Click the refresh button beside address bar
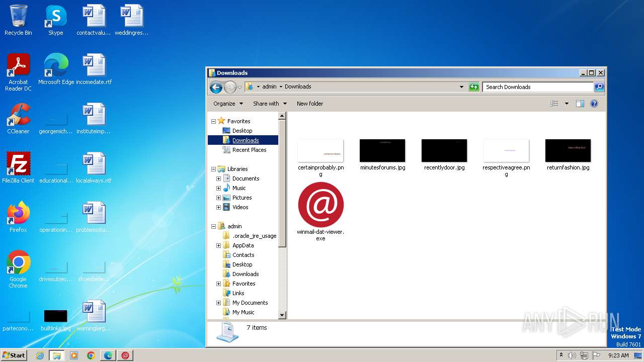644x362 pixels. (474, 87)
